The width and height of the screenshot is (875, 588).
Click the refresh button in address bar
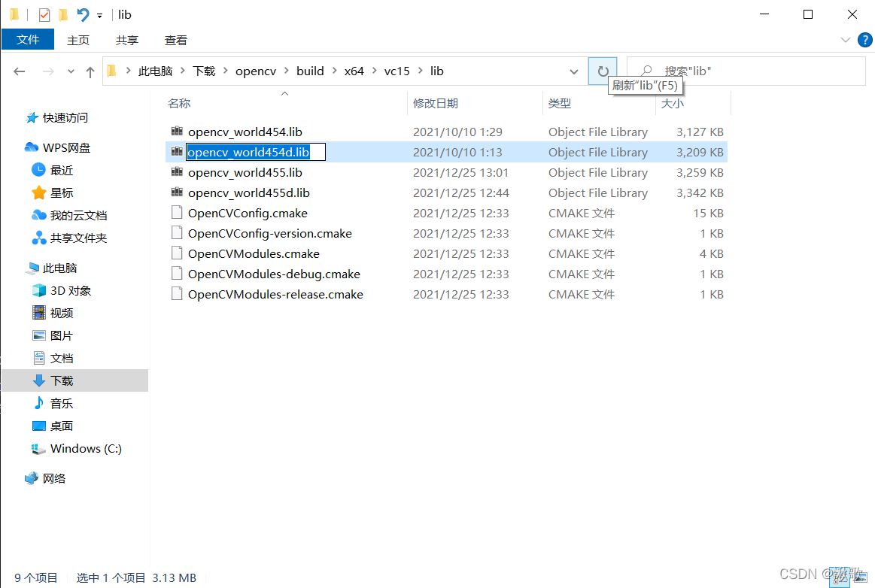(603, 71)
